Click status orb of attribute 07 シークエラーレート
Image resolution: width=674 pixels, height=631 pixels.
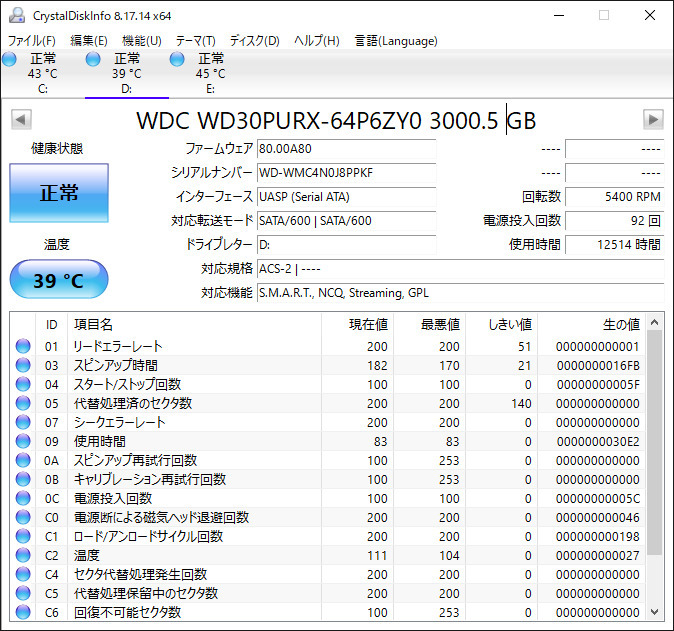[23, 422]
